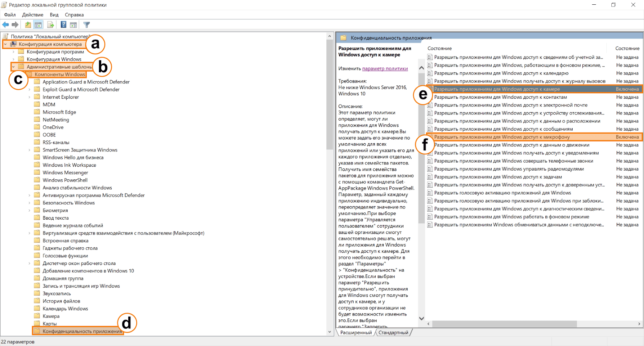
Task: Click the policy icon for доступ к календарю
Action: point(430,73)
